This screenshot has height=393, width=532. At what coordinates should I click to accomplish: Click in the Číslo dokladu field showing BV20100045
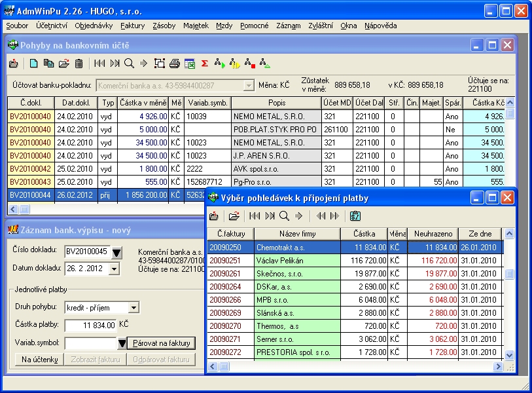click(x=88, y=252)
